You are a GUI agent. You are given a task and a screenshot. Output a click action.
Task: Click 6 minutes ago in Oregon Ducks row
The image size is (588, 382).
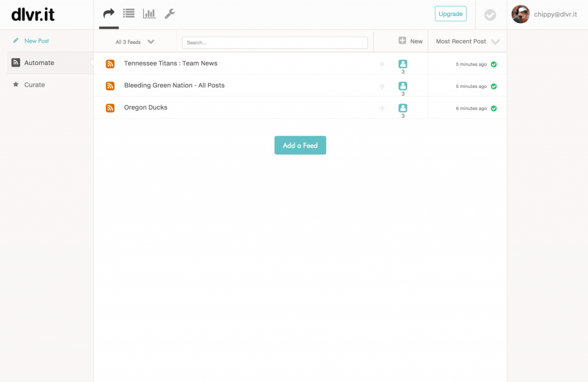(x=471, y=109)
